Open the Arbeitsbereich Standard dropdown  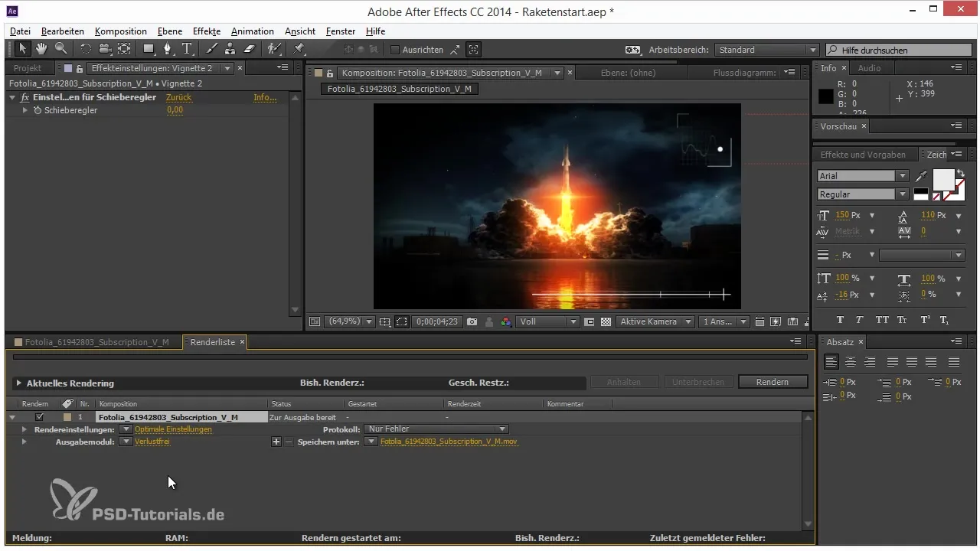click(x=767, y=50)
